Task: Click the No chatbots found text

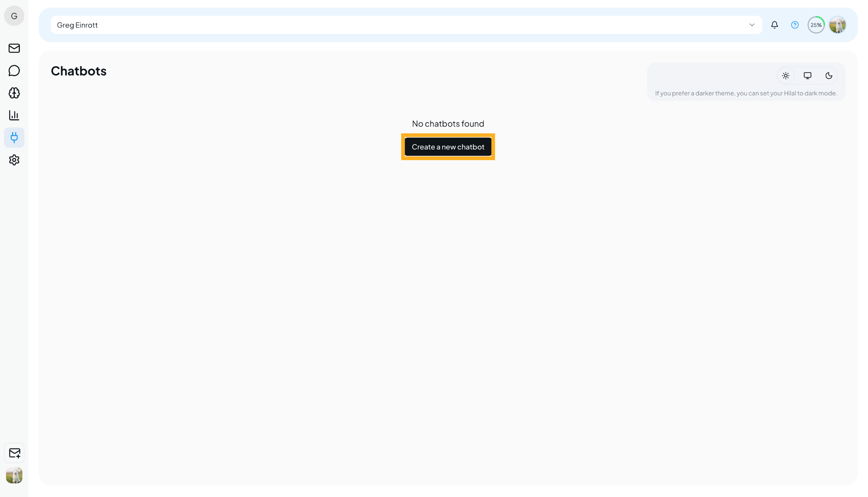Action: [448, 123]
